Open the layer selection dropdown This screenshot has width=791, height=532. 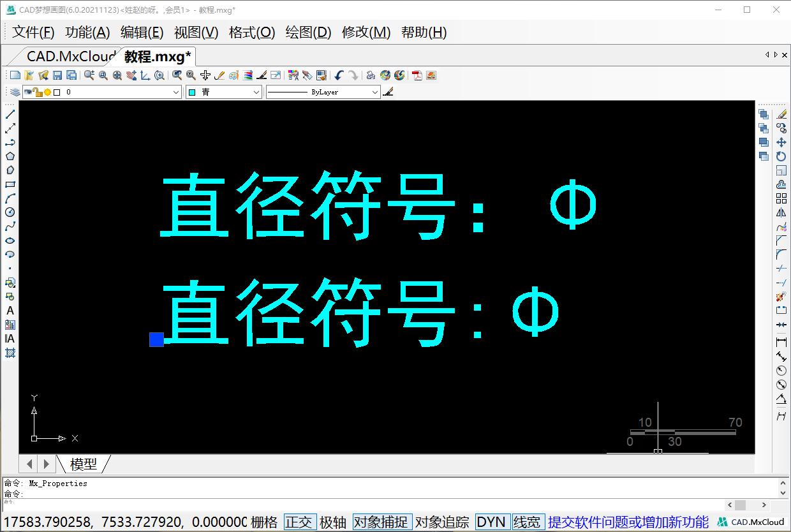[x=177, y=91]
